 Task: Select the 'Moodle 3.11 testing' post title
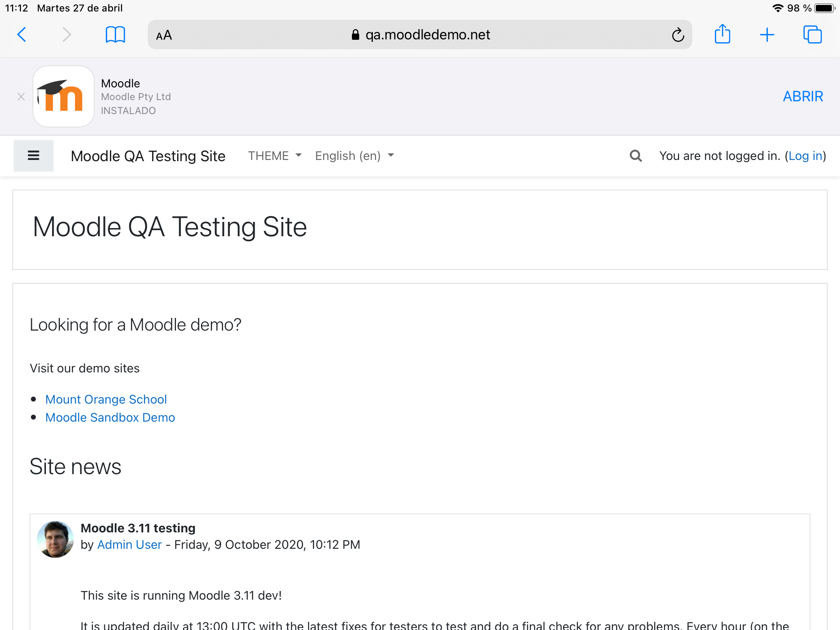[138, 528]
